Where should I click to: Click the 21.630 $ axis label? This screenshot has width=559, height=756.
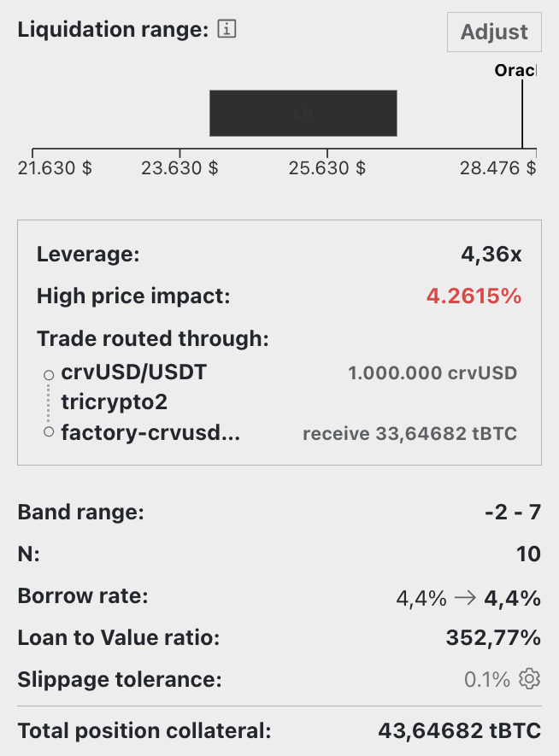[x=55, y=168]
